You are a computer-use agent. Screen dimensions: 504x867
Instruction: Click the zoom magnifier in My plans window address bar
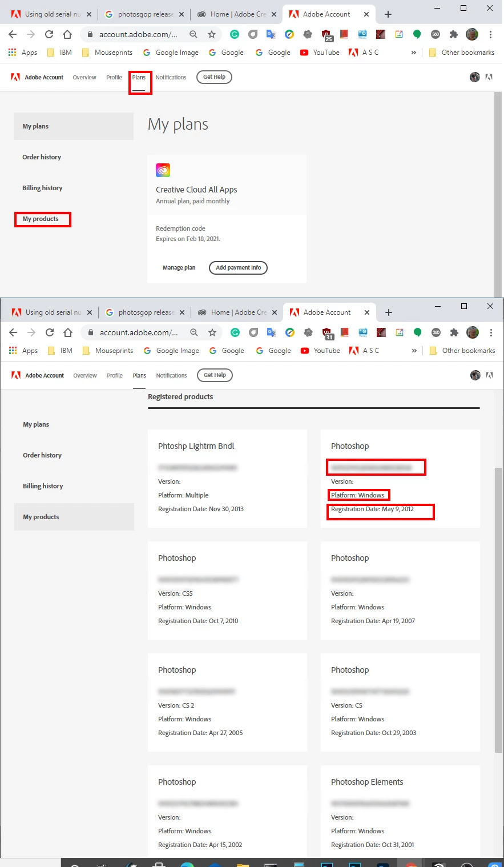click(193, 34)
